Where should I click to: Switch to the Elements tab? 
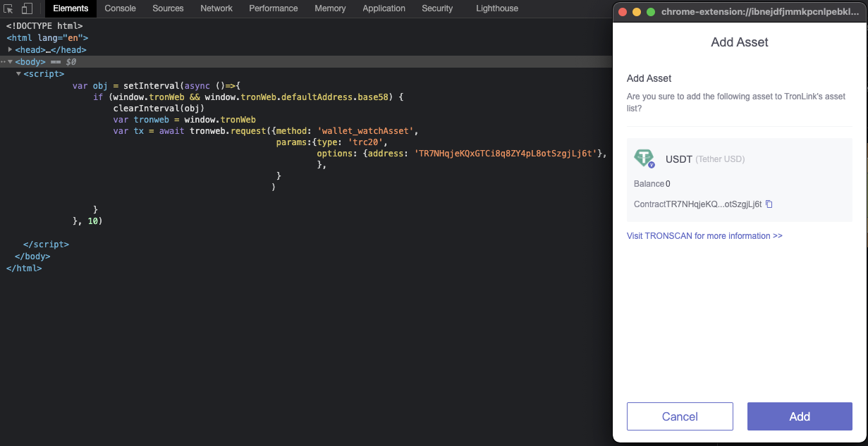(71, 8)
